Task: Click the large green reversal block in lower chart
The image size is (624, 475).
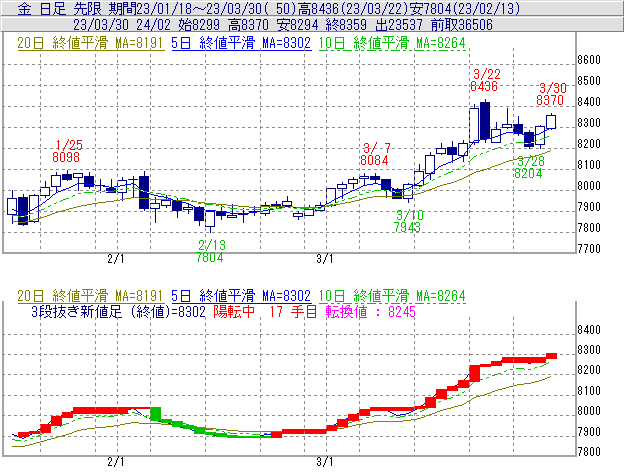Action: [155, 414]
